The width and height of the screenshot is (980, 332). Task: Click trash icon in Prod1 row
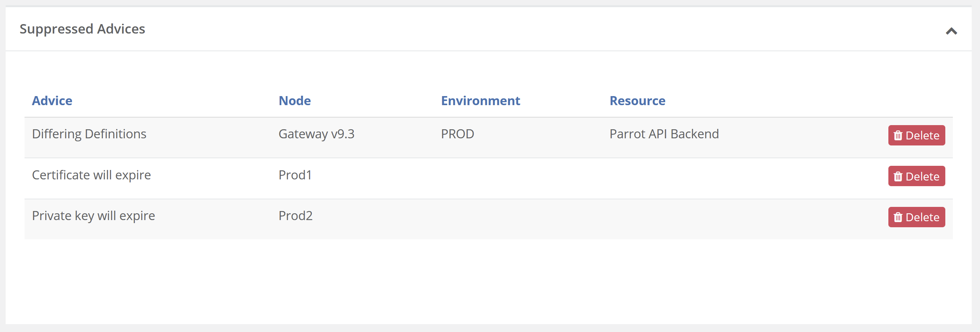[898, 176]
